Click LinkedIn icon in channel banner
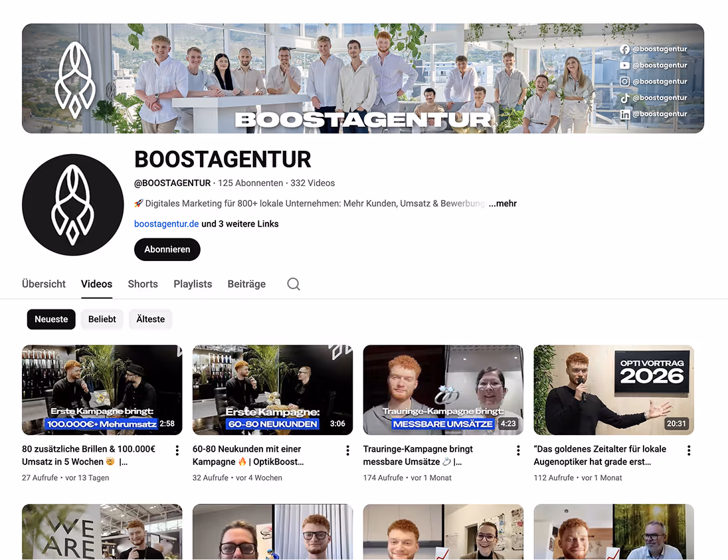This screenshot has height=560, width=728. (625, 114)
